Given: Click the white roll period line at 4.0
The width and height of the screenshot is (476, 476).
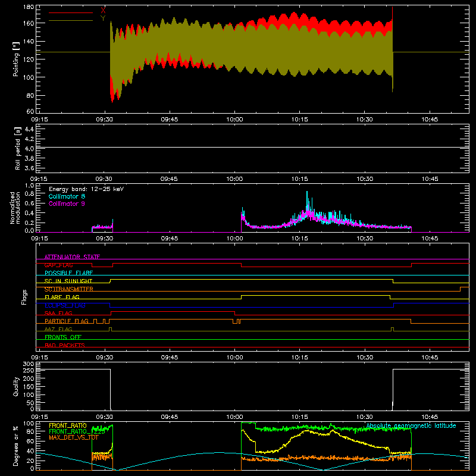Looking at the screenshot, I should pos(252,148).
